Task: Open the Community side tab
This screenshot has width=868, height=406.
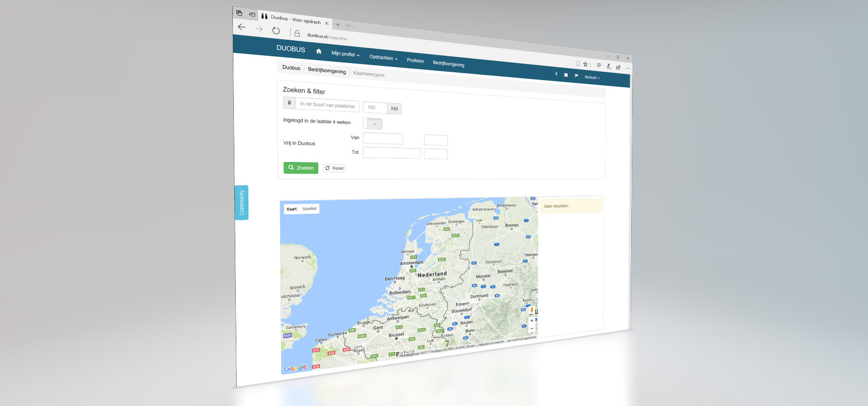Action: (242, 203)
